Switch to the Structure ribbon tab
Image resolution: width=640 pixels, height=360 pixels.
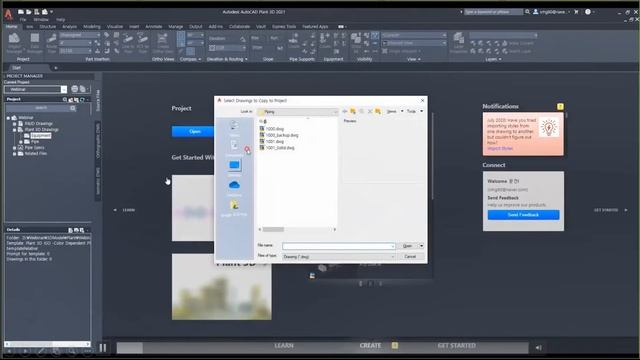tap(47, 27)
